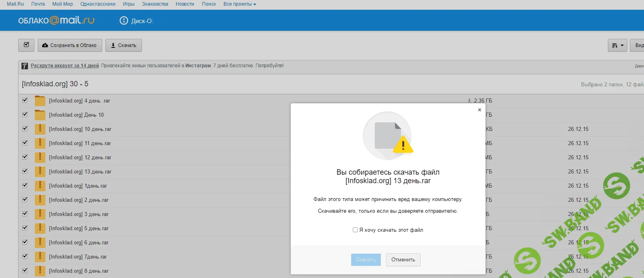Click folder icon for 'День 10'
644x278 pixels.
point(40,115)
